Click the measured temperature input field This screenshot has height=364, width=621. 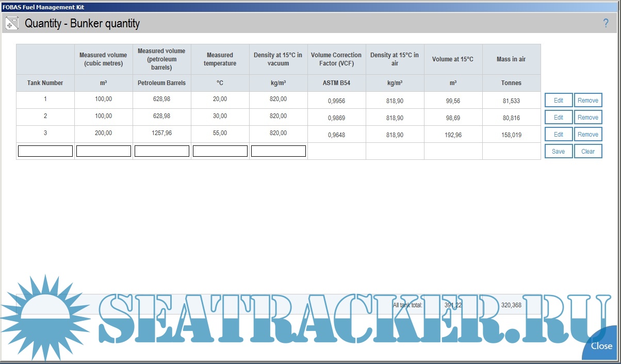pyautogui.click(x=220, y=151)
